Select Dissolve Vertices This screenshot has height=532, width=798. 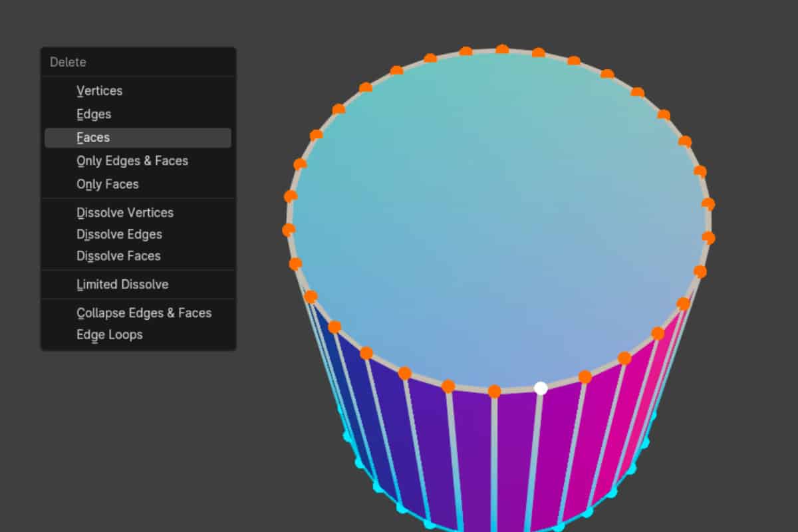125,212
